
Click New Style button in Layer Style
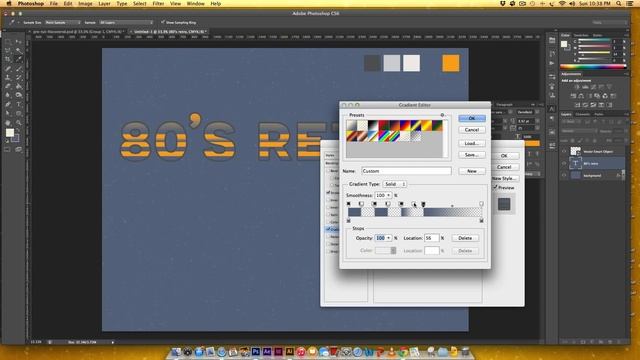pos(505,178)
